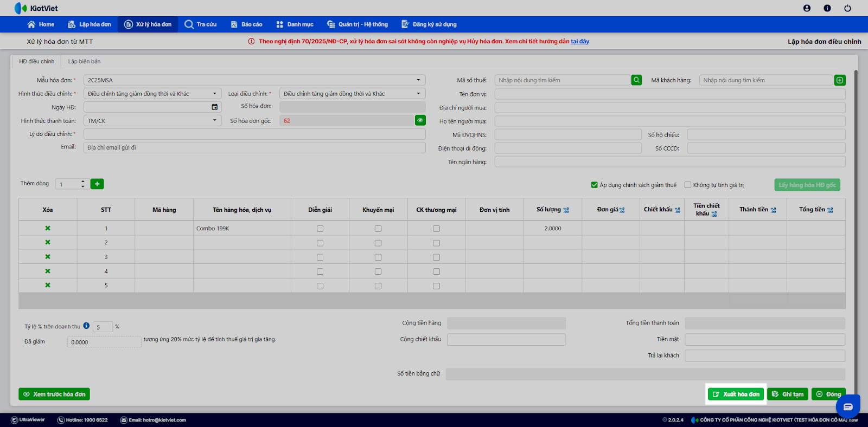This screenshot has width=868, height=427.
Task: View original invoice via green eye icon
Action: [x=420, y=120]
